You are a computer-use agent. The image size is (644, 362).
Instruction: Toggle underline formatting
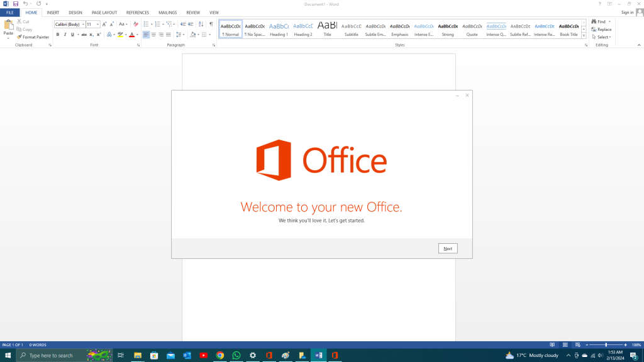coord(72,34)
